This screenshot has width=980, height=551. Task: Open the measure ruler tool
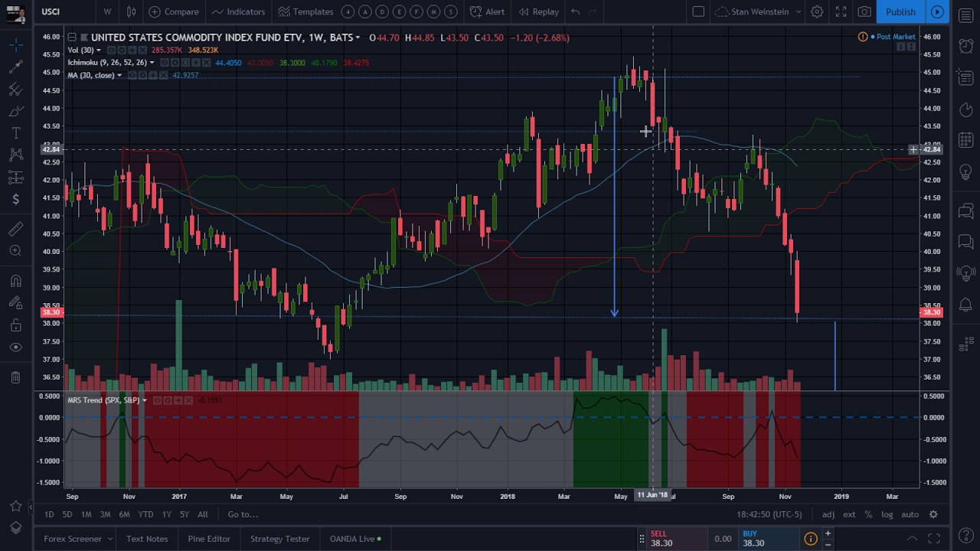(15, 229)
